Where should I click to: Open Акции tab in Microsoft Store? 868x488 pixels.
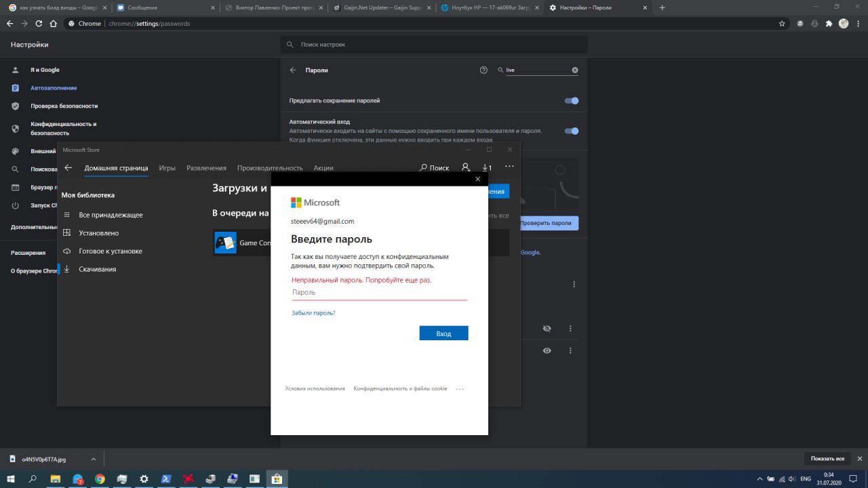(323, 167)
